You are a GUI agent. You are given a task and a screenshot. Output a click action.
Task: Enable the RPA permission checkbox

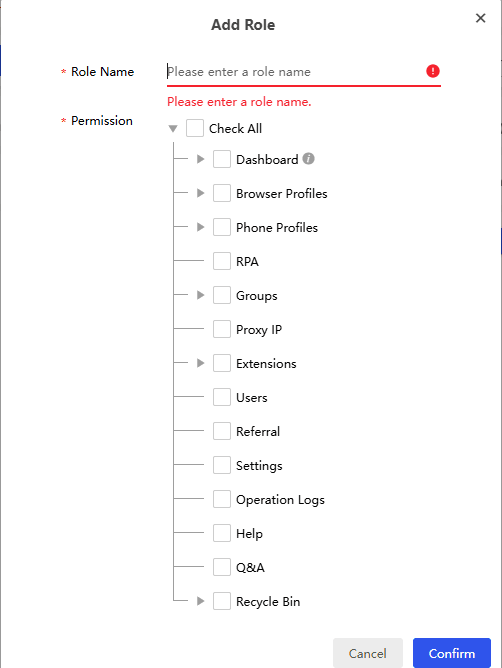pyautogui.click(x=222, y=261)
